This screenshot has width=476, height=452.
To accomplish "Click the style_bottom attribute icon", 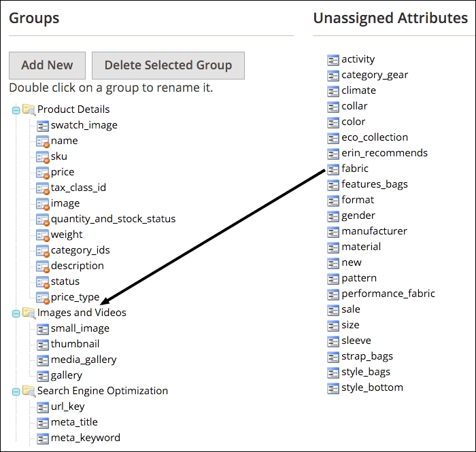I will [333, 388].
